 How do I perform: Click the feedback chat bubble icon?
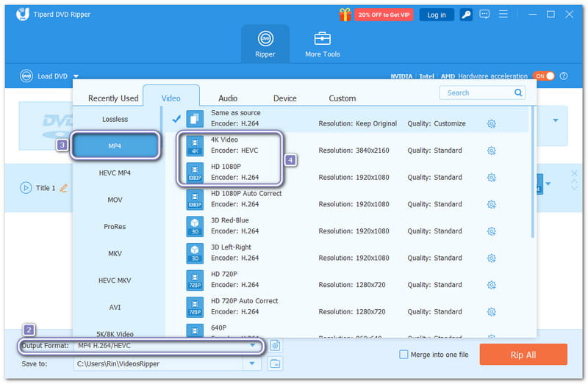pyautogui.click(x=484, y=14)
